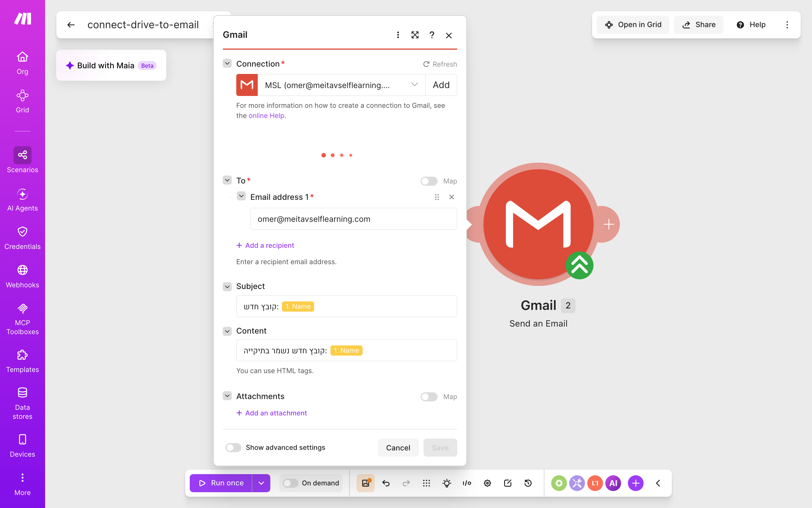The height and width of the screenshot is (508, 812).
Task: Add an attachment
Action: (272, 413)
